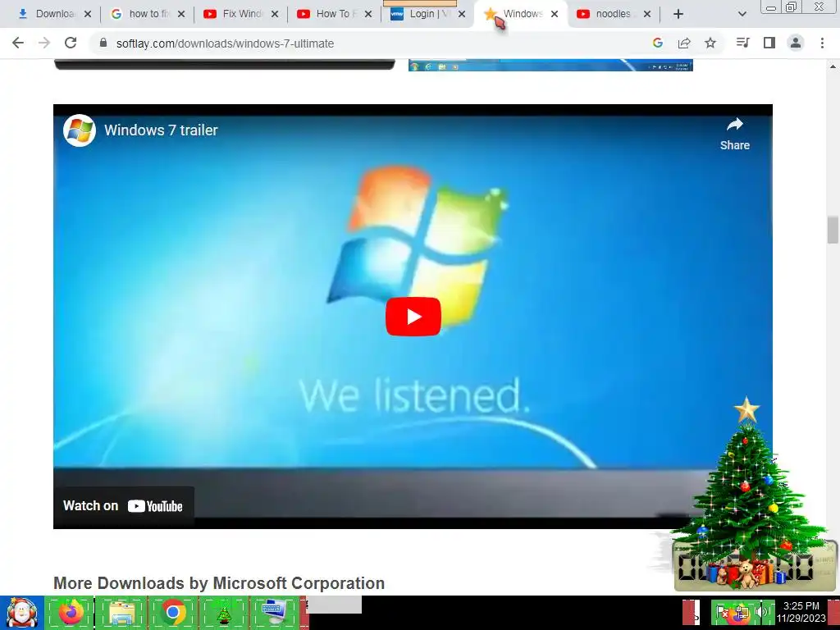Open the on-screen keyboard taskbar icon
The width and height of the screenshot is (840, 630).
[x=275, y=612]
